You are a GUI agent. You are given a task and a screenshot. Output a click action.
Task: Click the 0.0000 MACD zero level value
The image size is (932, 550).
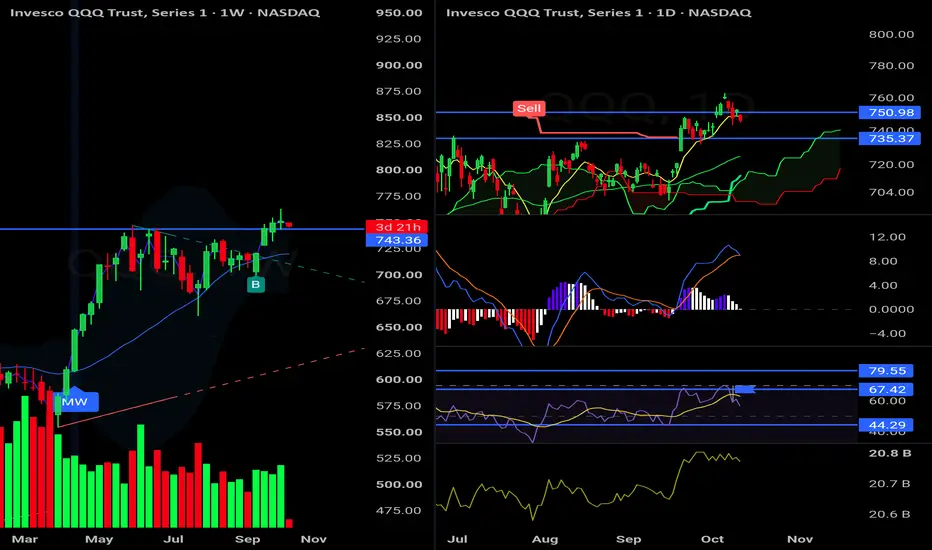(x=891, y=309)
